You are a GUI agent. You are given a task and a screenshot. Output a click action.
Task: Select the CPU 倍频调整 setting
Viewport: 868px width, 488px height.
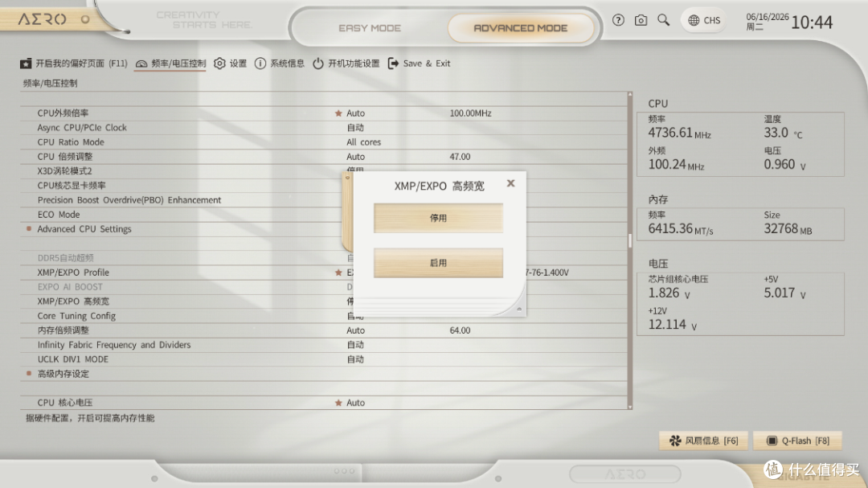(324, 157)
